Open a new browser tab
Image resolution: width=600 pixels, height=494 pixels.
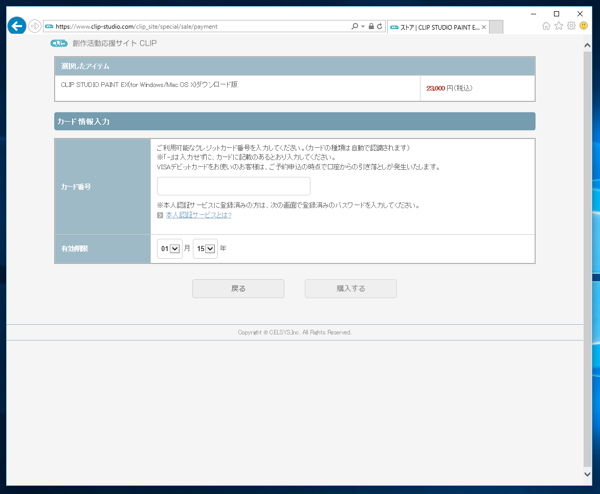[x=496, y=27]
